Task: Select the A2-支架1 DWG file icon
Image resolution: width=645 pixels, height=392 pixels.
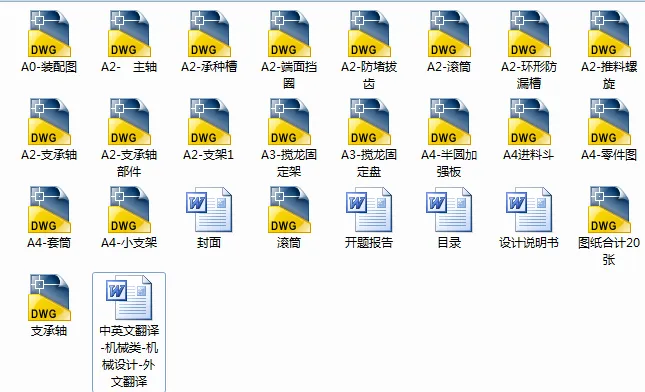Action: [x=209, y=122]
